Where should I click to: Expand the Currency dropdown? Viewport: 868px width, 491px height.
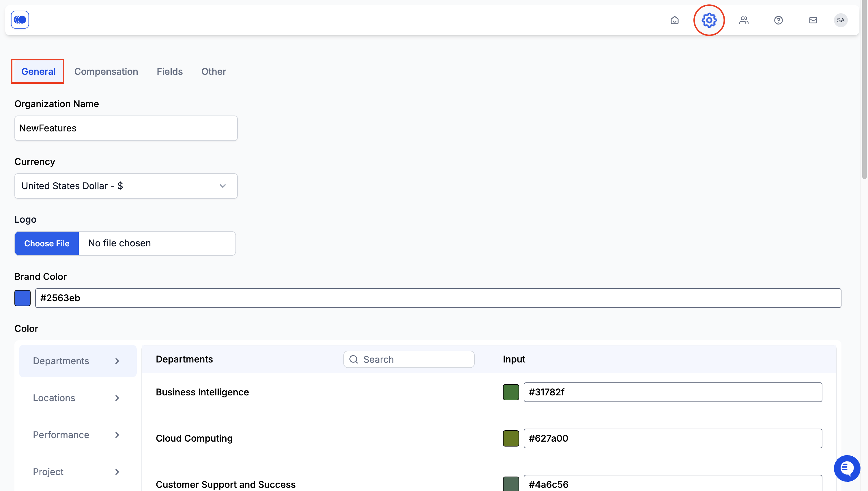click(x=126, y=186)
